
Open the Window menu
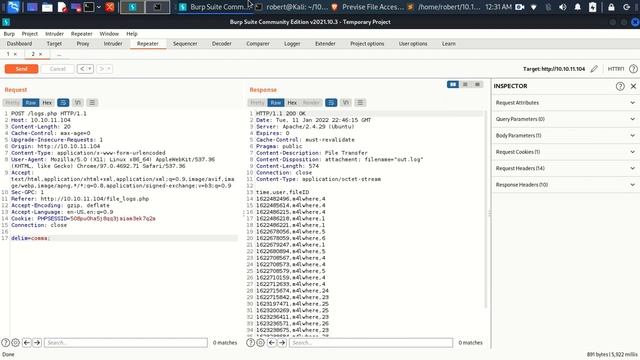109,34
